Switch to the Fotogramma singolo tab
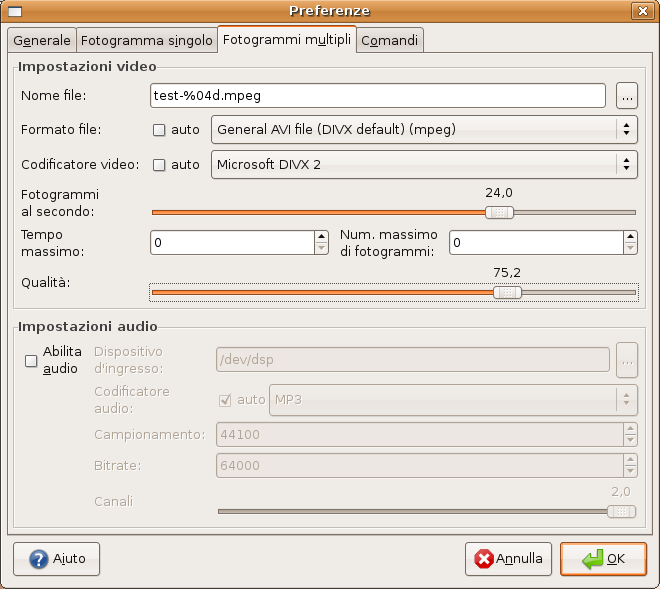The width and height of the screenshot is (660, 589). [146, 41]
